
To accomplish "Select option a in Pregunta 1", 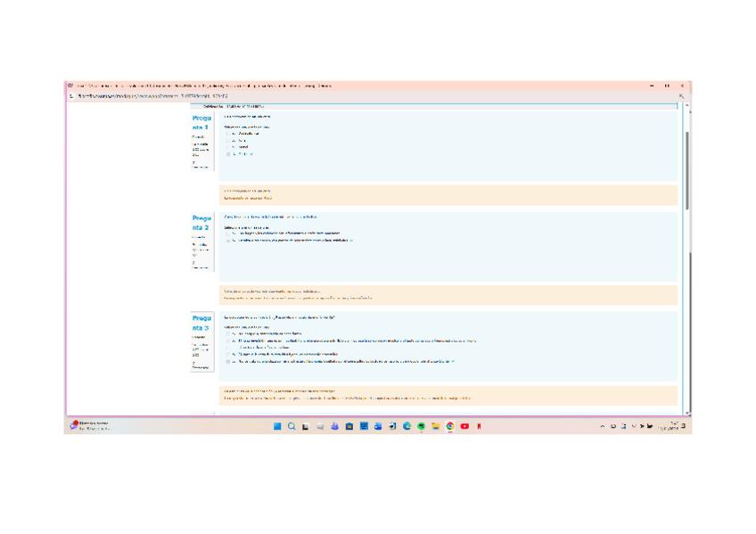I will tap(229, 134).
